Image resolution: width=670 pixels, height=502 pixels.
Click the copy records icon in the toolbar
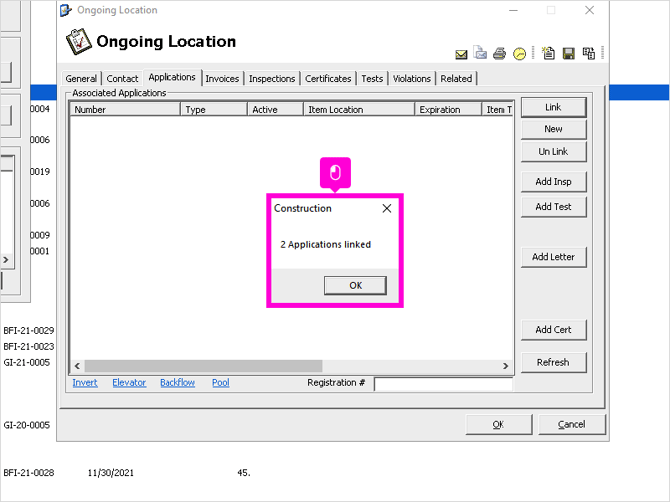click(588, 53)
